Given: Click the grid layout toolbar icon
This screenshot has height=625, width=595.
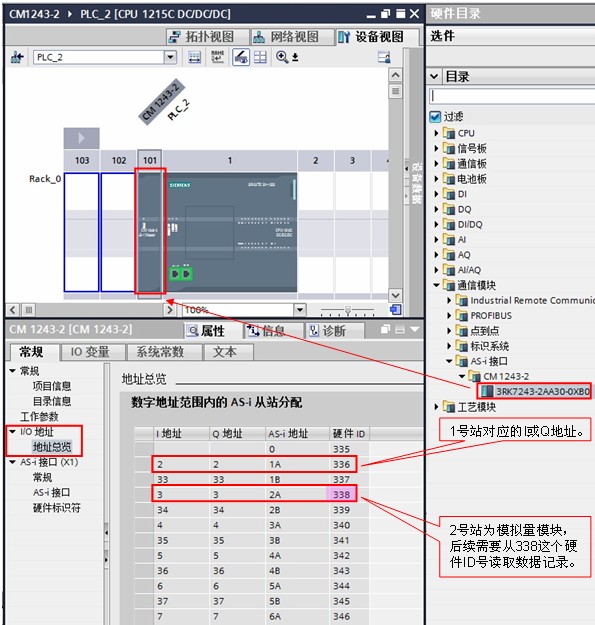Looking at the screenshot, I should coord(260,57).
